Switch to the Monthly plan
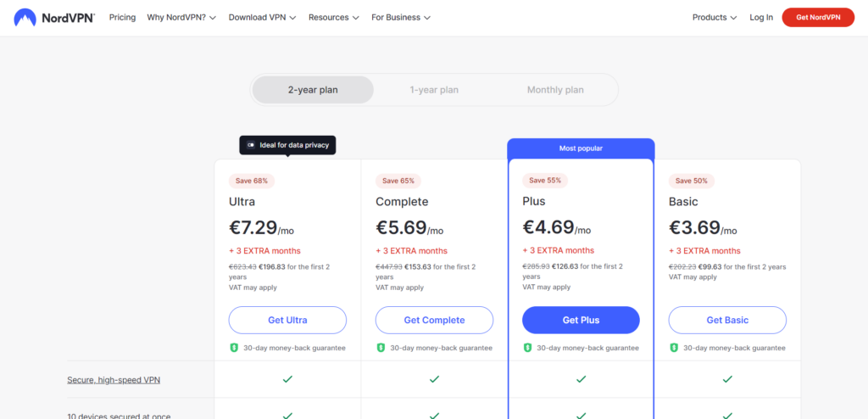The width and height of the screenshot is (868, 419). [555, 90]
